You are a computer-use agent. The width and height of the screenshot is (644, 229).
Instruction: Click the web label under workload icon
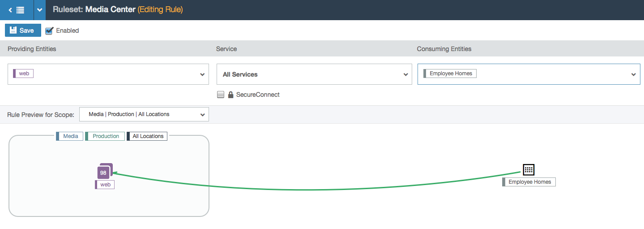pyautogui.click(x=105, y=185)
